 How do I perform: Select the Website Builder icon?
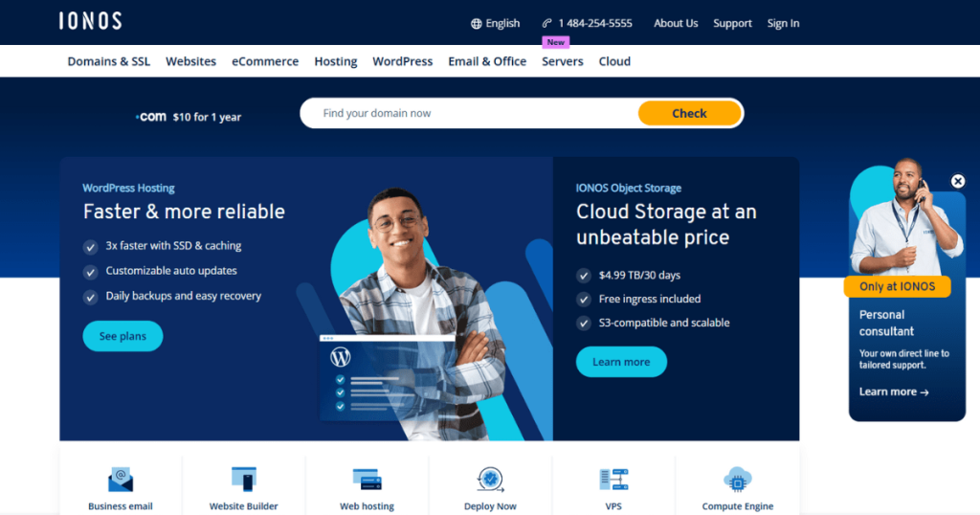click(244, 480)
